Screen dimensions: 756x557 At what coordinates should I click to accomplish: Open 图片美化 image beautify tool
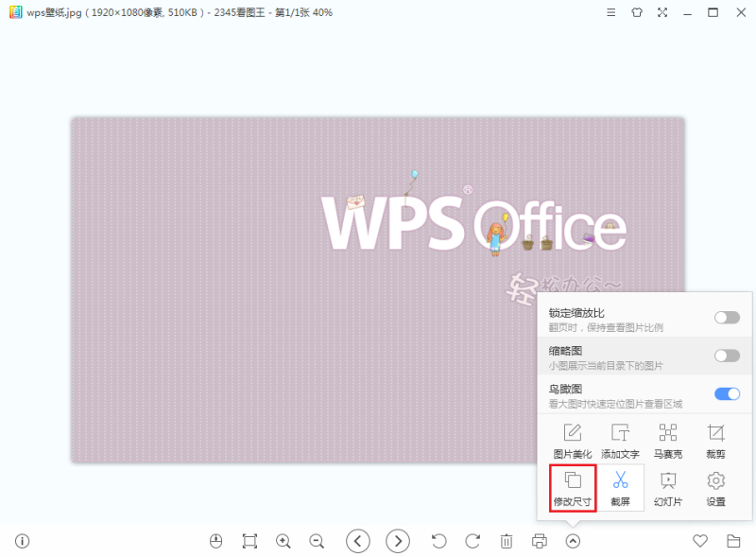[573, 442]
